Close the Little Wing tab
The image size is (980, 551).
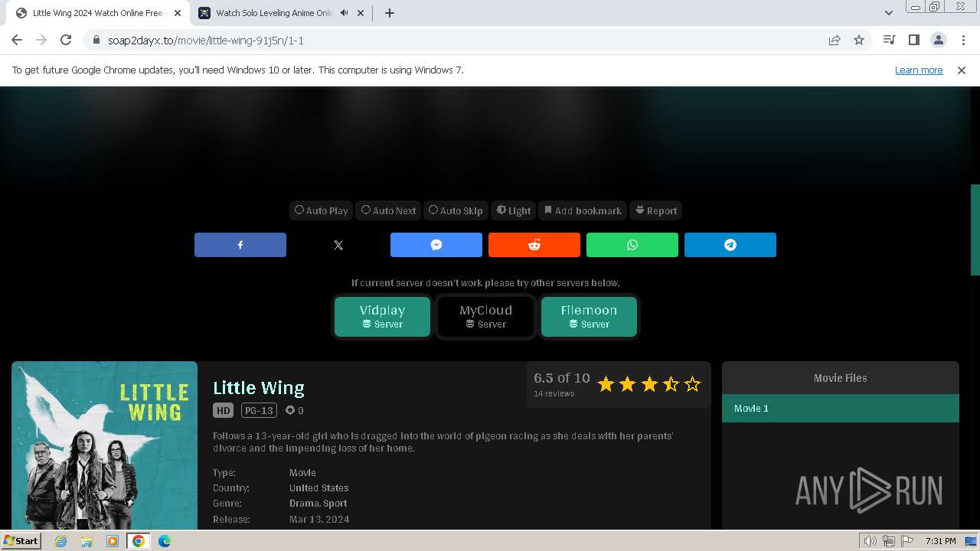(178, 13)
